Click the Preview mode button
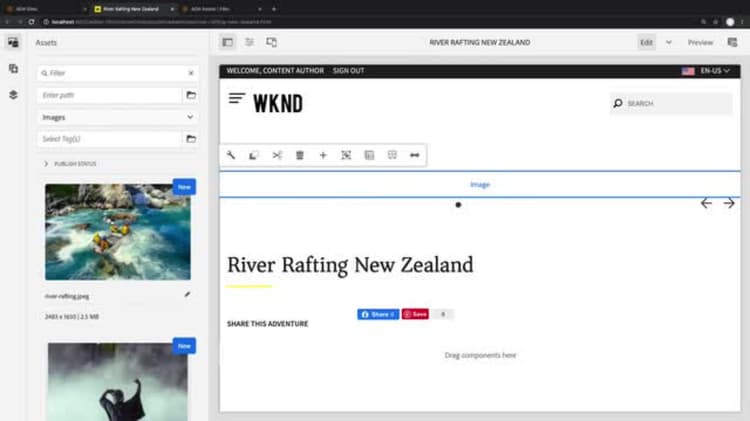 point(700,42)
